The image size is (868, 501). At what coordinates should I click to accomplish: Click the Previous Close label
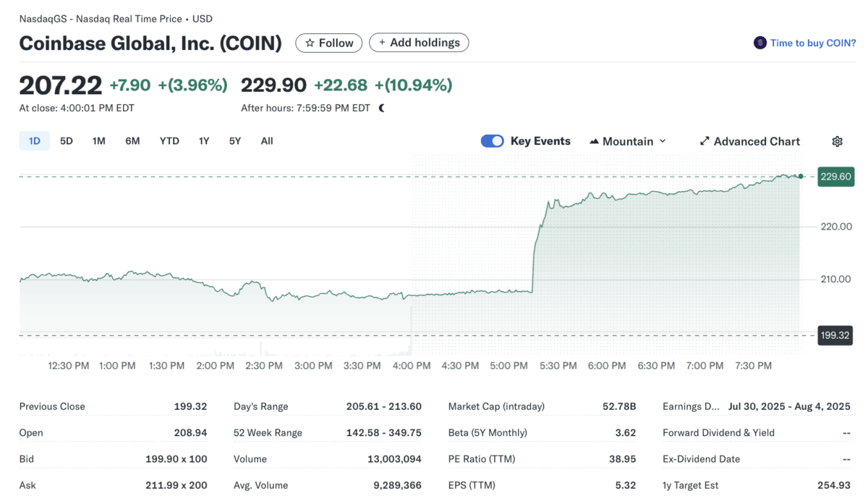click(x=52, y=407)
